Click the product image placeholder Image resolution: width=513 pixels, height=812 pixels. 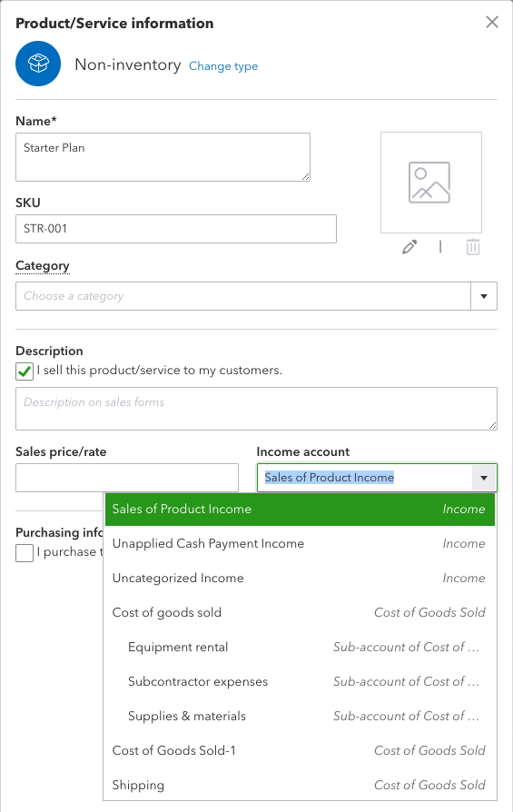tap(431, 183)
